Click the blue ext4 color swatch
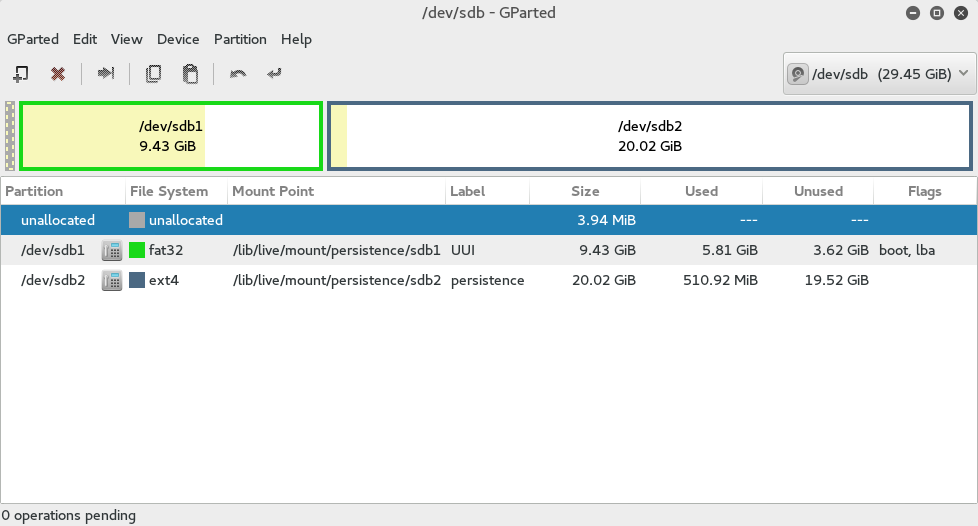 point(137,280)
